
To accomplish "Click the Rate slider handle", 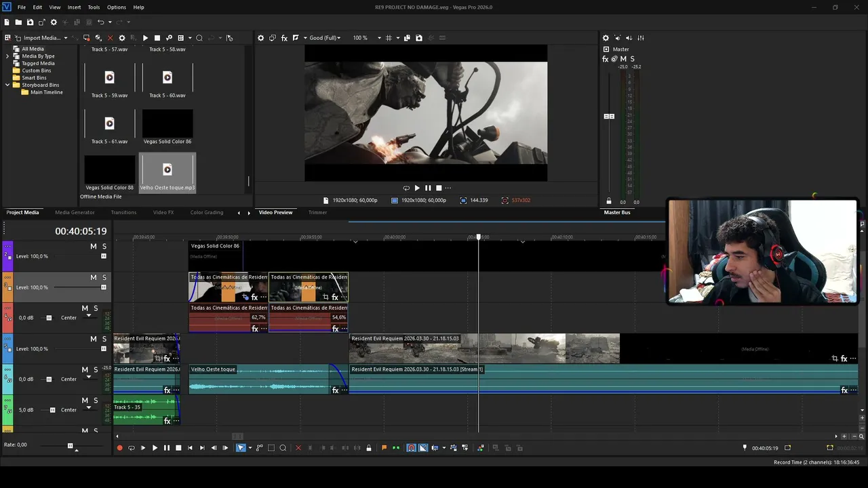I will pyautogui.click(x=70, y=445).
